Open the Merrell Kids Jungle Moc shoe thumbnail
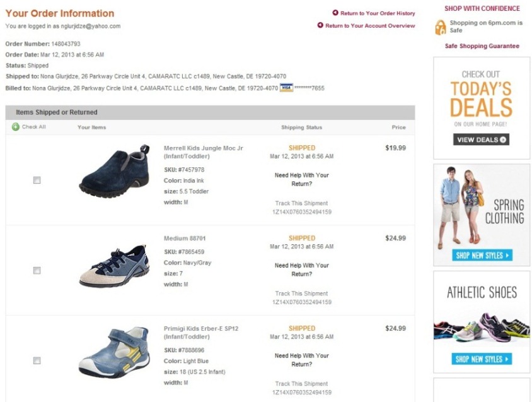This screenshot has width=532, height=402. 114,170
